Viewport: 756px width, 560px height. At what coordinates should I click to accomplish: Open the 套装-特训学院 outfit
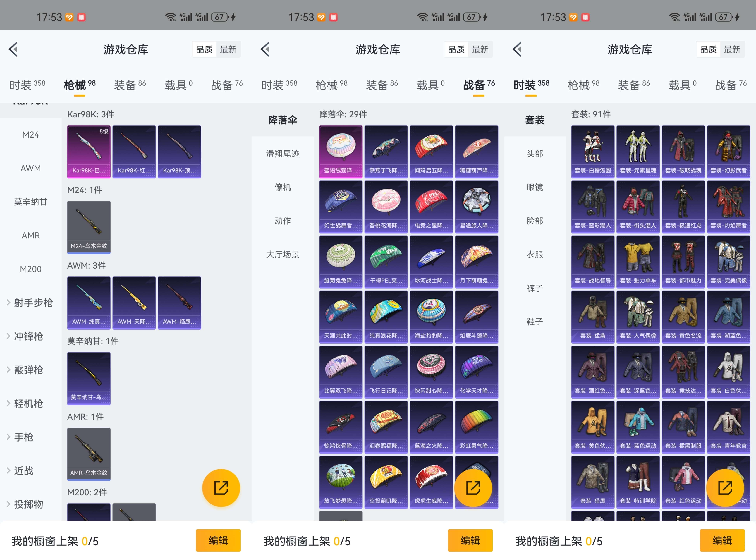(x=638, y=482)
